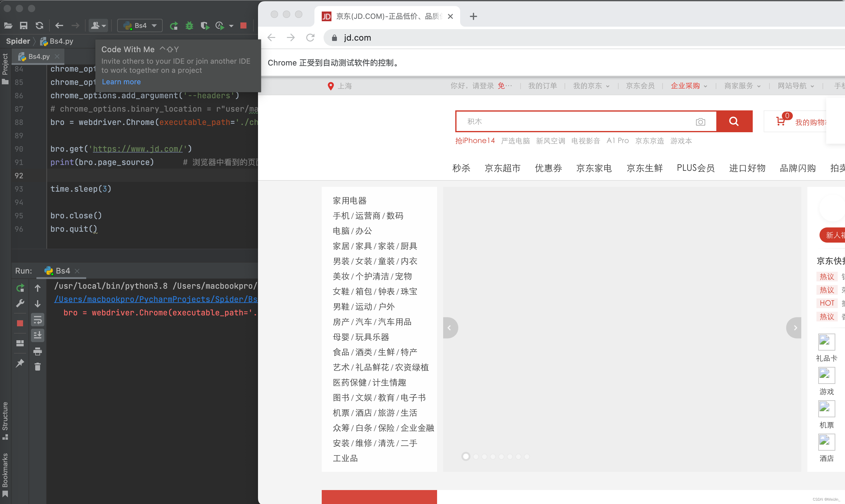This screenshot has width=845, height=504.
Task: Expand 网站导航 dropdown
Action: [x=796, y=86]
